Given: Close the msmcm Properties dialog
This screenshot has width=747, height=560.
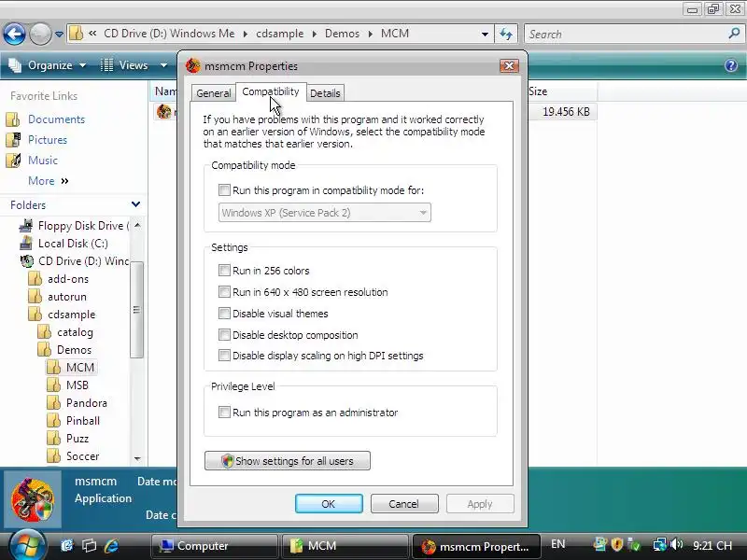Looking at the screenshot, I should [509, 65].
